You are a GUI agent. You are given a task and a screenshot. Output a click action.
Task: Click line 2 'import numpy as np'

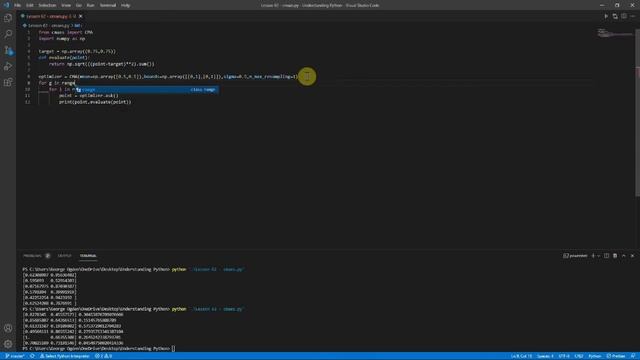click(x=62, y=38)
